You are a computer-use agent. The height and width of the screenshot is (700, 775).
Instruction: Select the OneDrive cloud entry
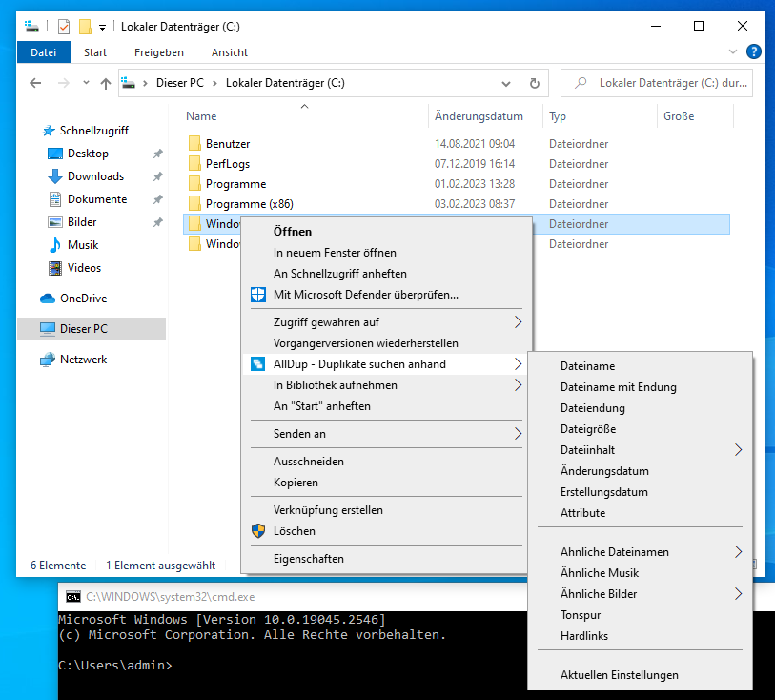pos(83,299)
